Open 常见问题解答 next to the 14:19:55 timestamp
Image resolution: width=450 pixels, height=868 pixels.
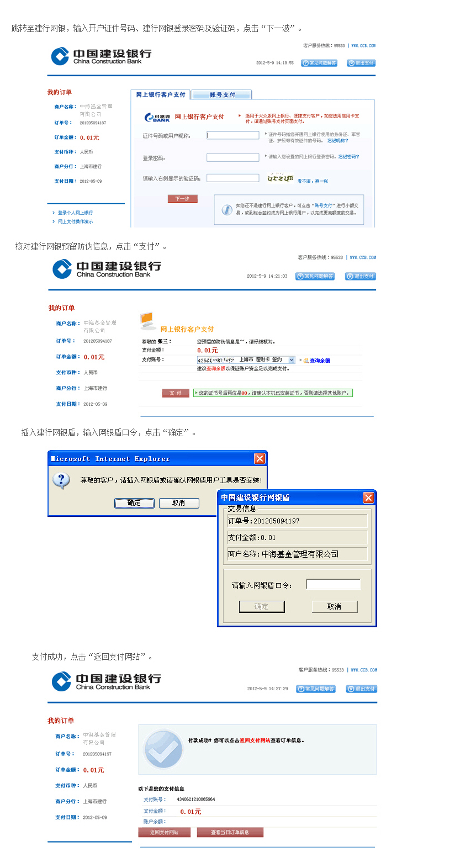(319, 63)
